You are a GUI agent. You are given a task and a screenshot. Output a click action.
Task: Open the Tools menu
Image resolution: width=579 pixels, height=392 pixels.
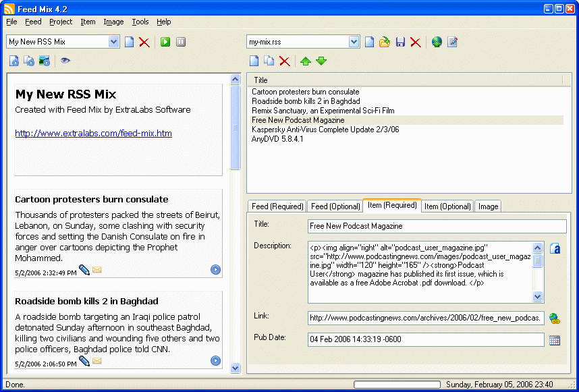click(140, 22)
